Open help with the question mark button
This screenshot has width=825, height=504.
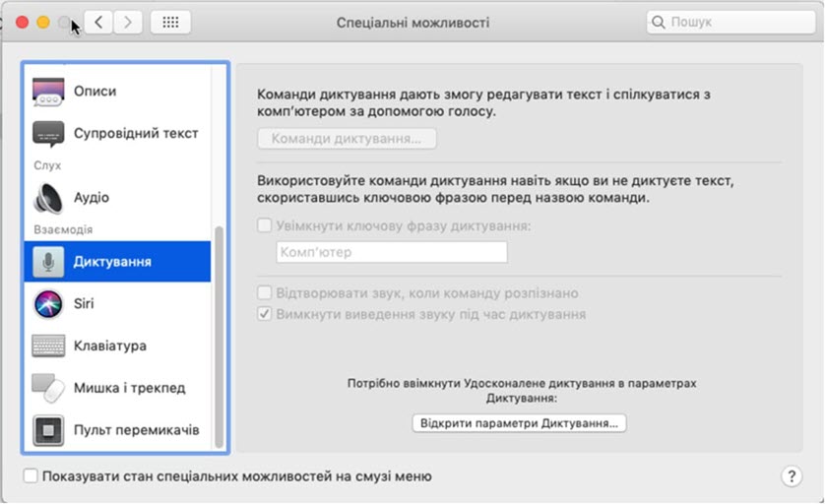[792, 476]
